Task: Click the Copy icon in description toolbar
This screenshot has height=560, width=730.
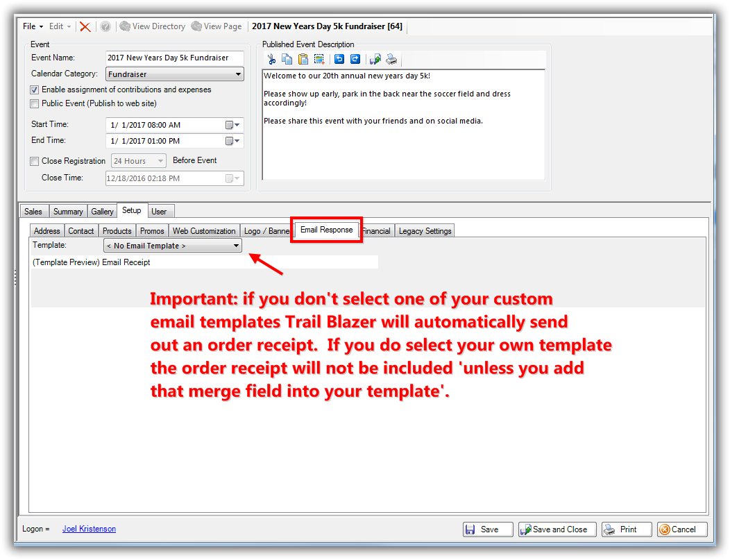Action: point(287,60)
